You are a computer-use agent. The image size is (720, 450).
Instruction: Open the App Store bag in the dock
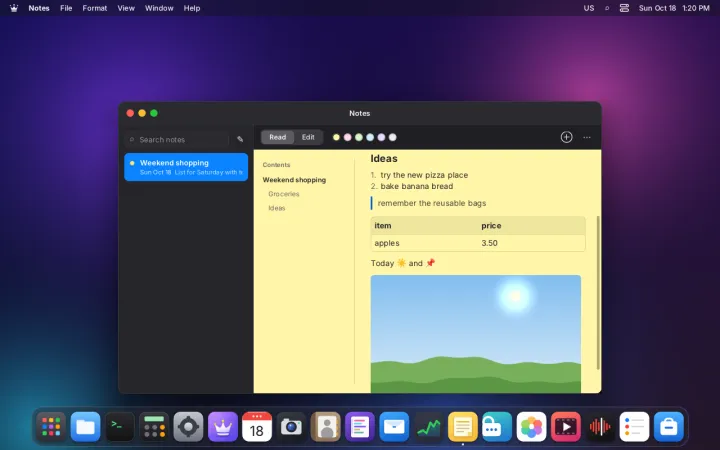point(669,427)
